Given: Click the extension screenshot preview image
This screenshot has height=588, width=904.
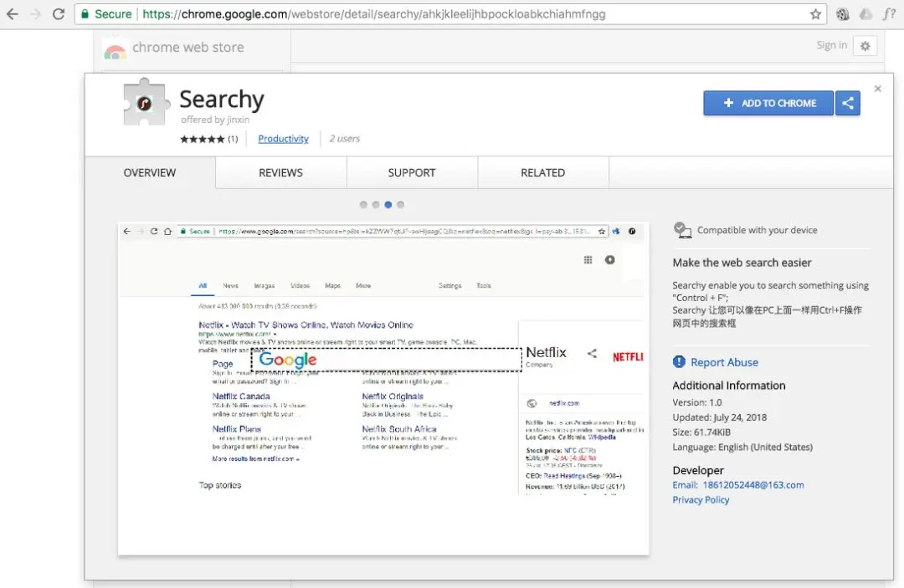Looking at the screenshot, I should 383,389.
